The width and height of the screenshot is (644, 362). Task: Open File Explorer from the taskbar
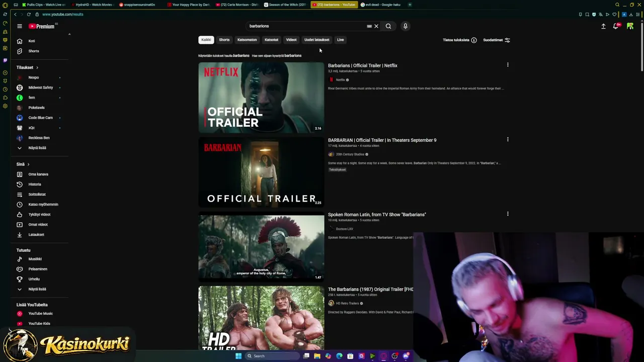pos(317,356)
